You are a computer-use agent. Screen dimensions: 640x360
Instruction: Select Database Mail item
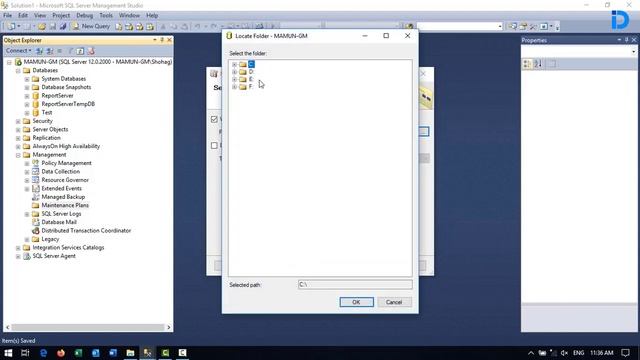(x=59, y=222)
